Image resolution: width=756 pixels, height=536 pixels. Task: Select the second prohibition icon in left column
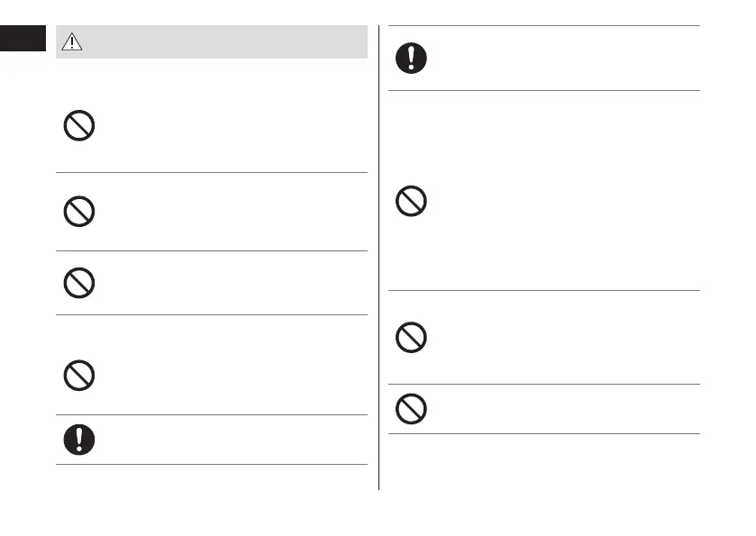pos(79,212)
